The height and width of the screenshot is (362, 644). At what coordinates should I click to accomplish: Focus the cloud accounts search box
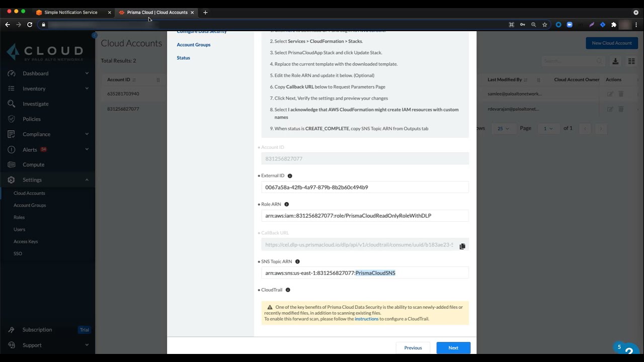coord(573,61)
